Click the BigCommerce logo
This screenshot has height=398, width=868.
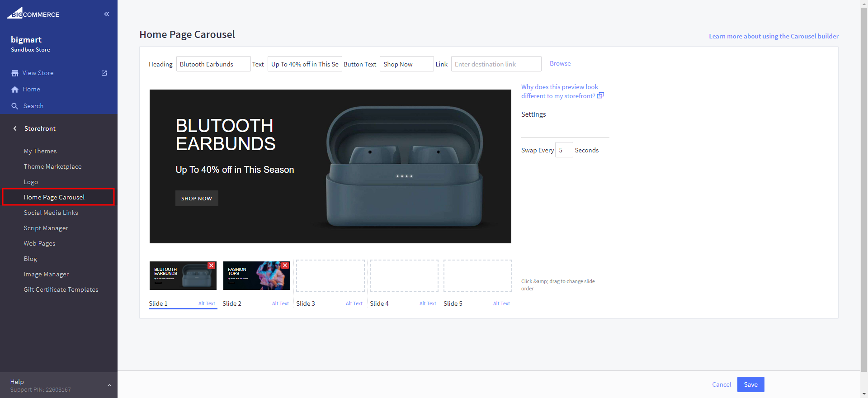33,13
